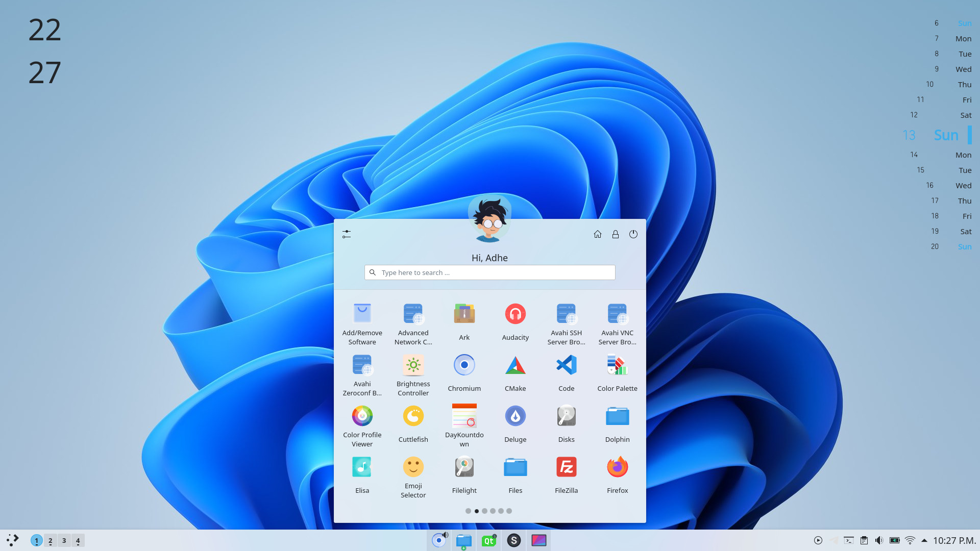980x551 pixels.
Task: Click the 10:27 P.M. panel clock
Action: 954,540
